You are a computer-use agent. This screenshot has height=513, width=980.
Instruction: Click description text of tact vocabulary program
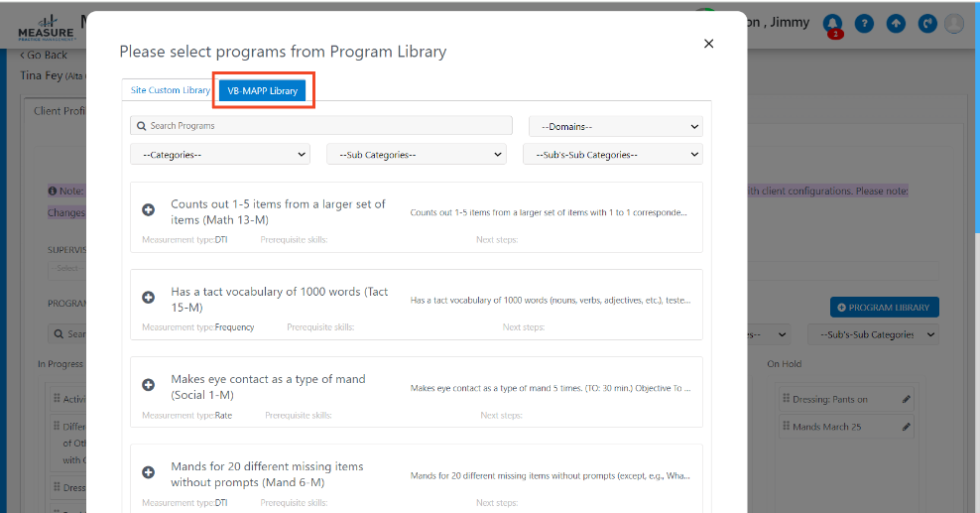coord(550,300)
